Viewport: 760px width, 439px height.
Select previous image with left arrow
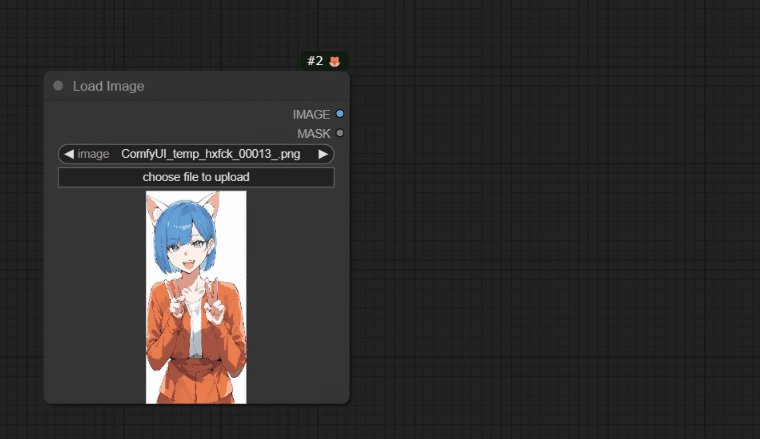pyautogui.click(x=69, y=154)
